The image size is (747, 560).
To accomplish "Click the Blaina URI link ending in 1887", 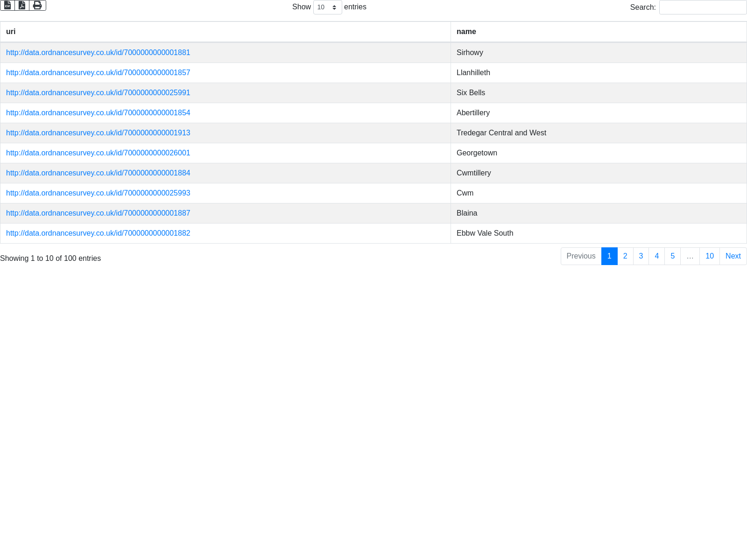I will [x=98, y=213].
